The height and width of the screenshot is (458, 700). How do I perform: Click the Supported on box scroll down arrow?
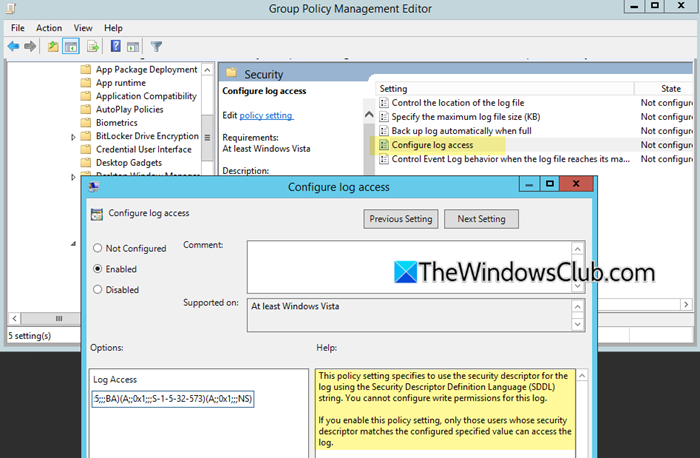point(578,324)
